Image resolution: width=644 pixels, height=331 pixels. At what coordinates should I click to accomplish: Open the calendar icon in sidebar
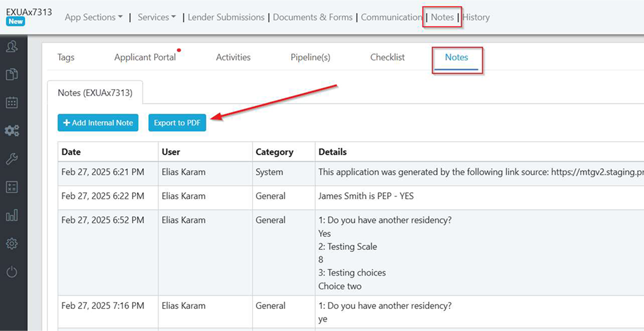tap(11, 102)
